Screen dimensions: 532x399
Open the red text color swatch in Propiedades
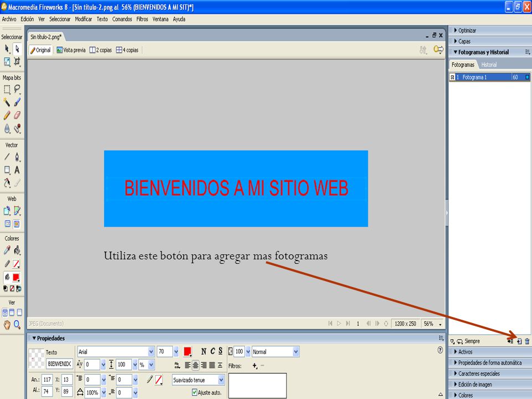pyautogui.click(x=187, y=351)
